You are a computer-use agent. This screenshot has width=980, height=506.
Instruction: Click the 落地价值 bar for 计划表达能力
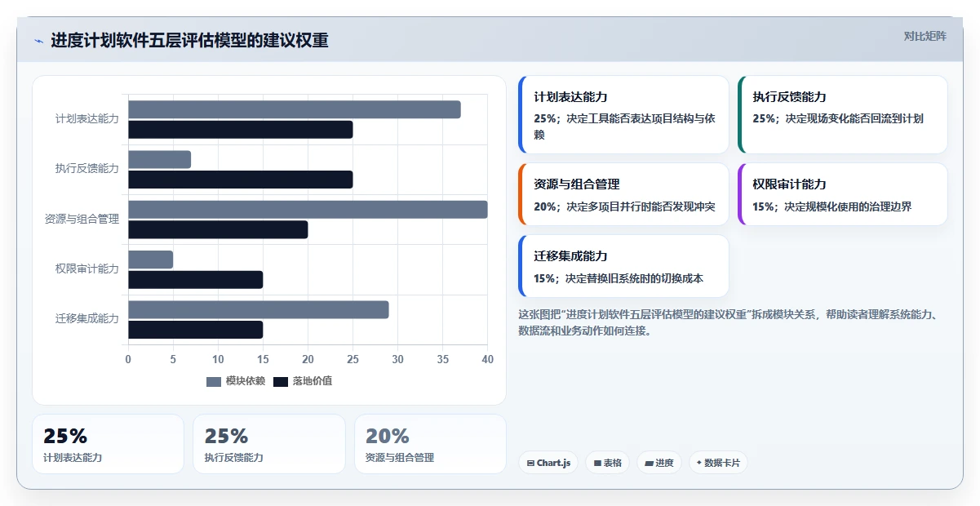coord(241,129)
